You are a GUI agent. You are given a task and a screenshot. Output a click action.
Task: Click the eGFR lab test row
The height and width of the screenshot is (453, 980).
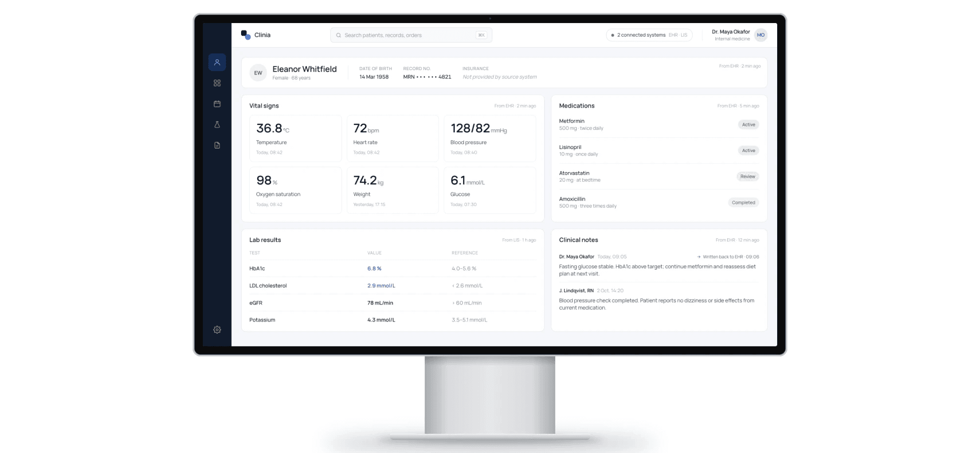(x=392, y=303)
